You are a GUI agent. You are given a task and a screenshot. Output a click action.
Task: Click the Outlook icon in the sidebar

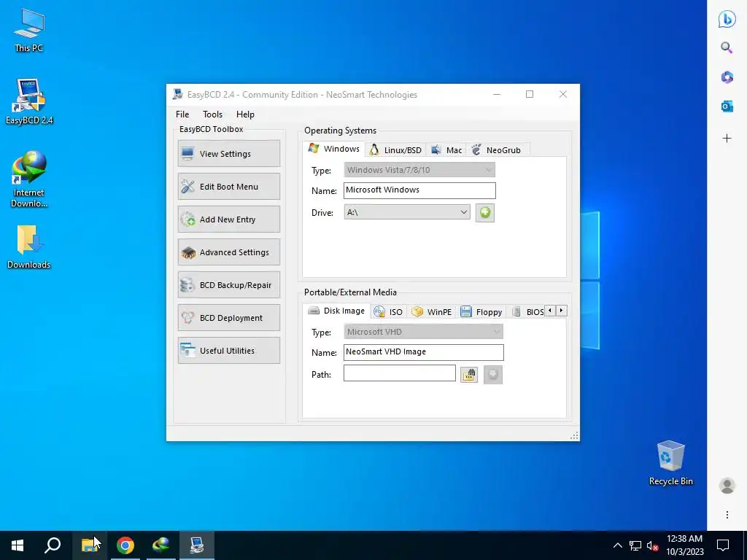(x=727, y=106)
